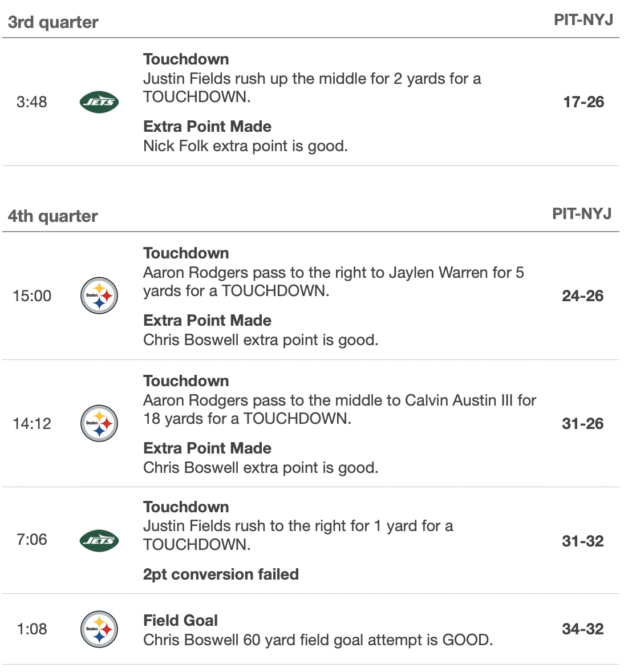This screenshot has height=672, width=624.
Task: Click the Jaylen Warren touchdown description
Action: (x=333, y=282)
